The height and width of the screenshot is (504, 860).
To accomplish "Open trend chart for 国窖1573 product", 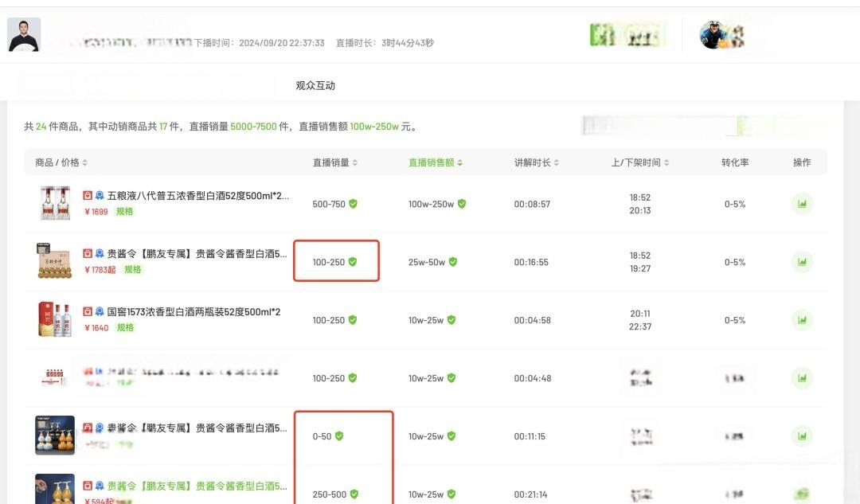I will coord(802,320).
